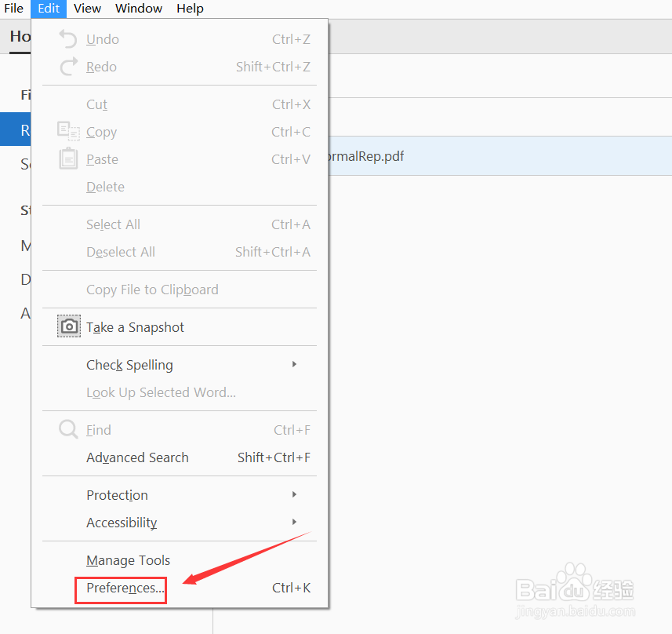672x634 pixels.
Task: Select the Copy icon in the Edit menu
Action: point(68,131)
